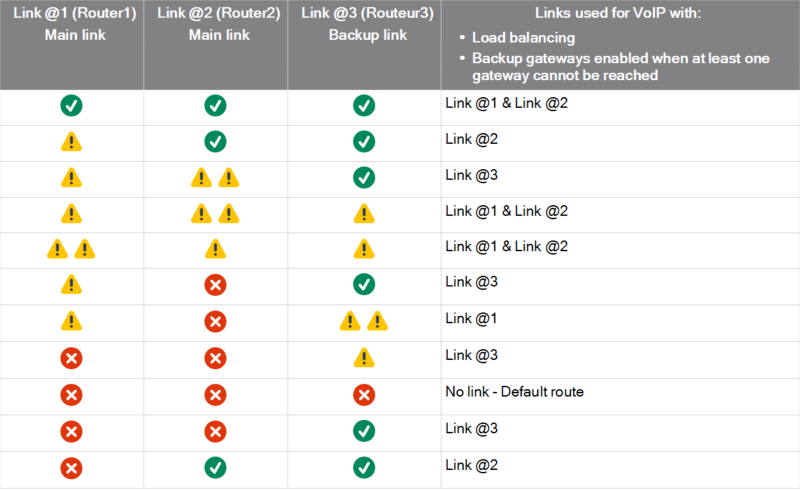Click the "Load balancing" bullet text
This screenshot has height=490, width=800.
click(526, 38)
